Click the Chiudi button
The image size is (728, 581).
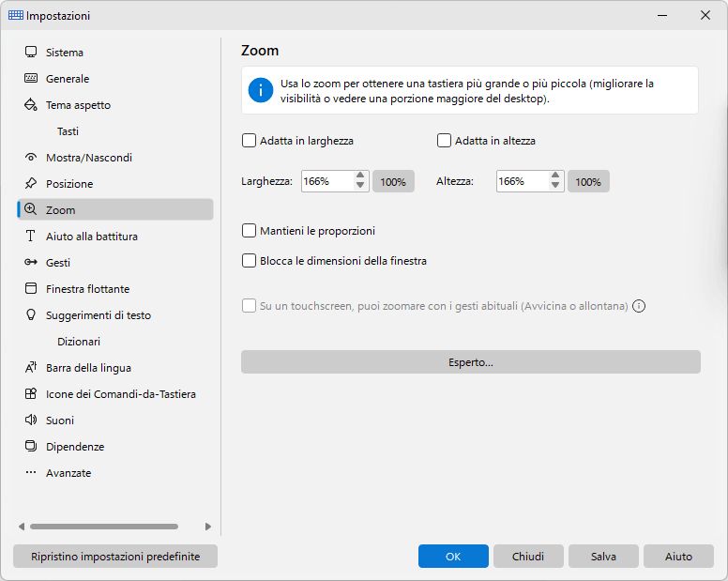(528, 557)
